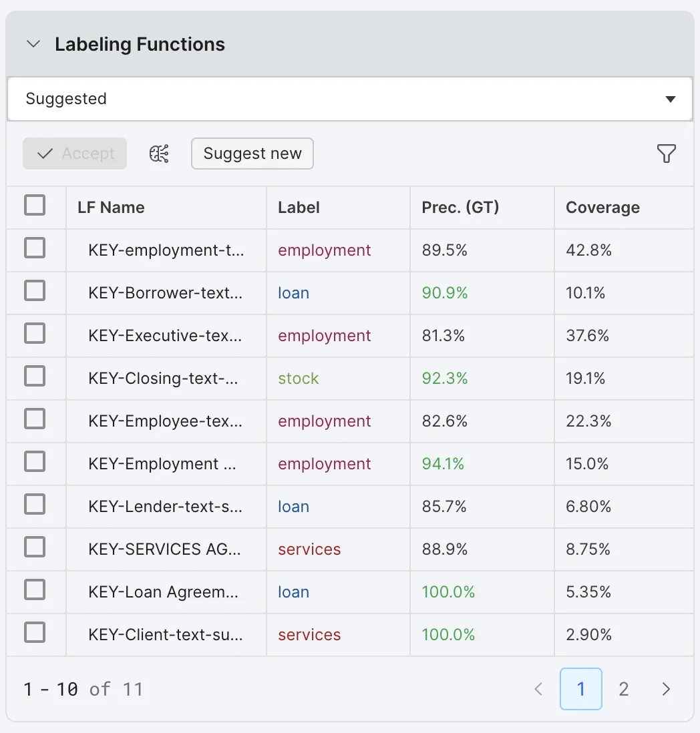Click the stock label cell
Image resolution: width=700 pixels, height=733 pixels.
pyautogui.click(x=299, y=379)
